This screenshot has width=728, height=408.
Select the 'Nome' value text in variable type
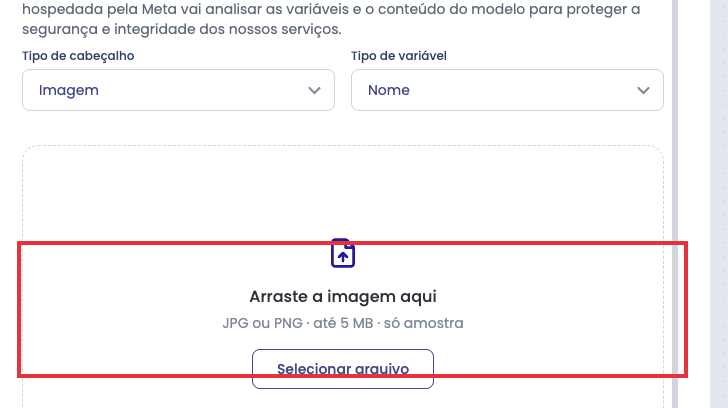[x=389, y=90]
